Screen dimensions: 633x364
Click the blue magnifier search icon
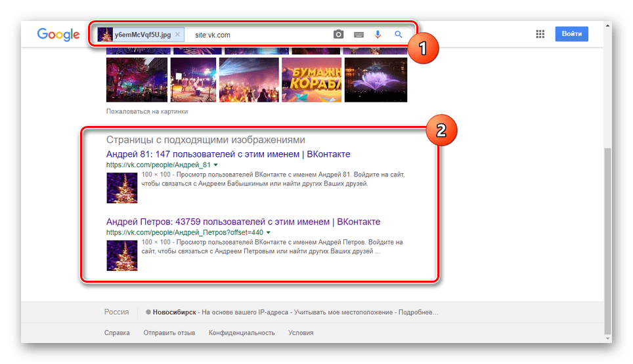(x=399, y=35)
